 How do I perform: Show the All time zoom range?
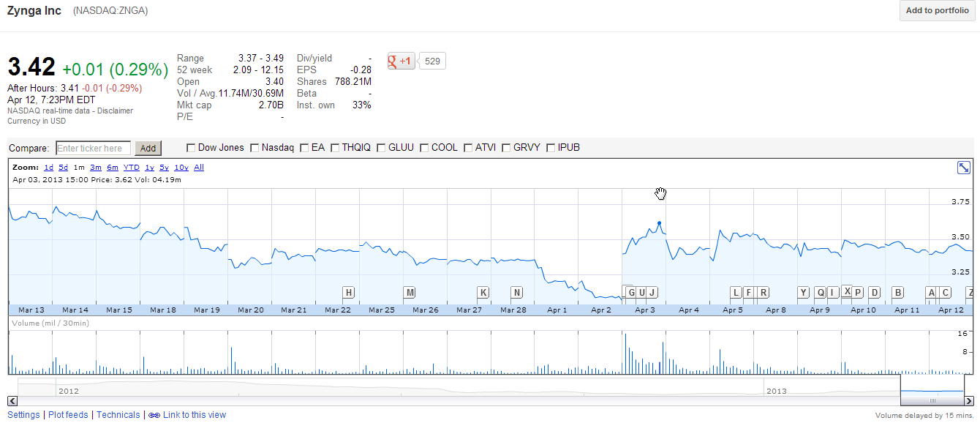coord(199,168)
